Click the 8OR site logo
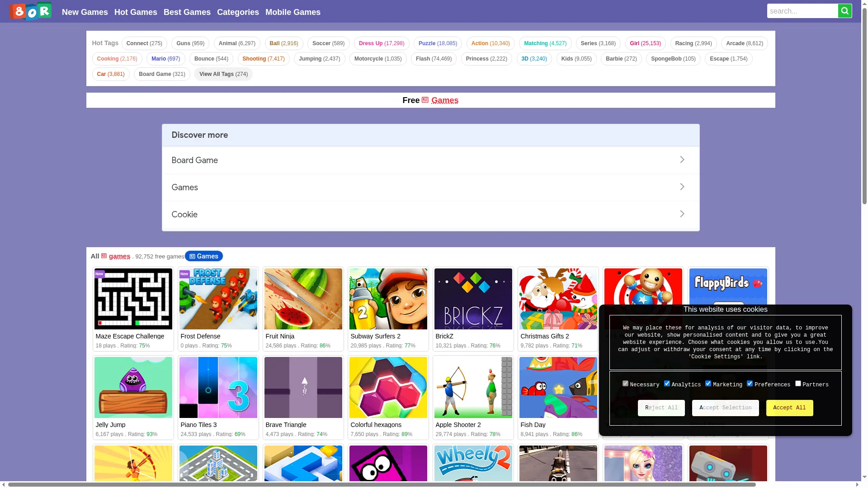 pyautogui.click(x=30, y=11)
